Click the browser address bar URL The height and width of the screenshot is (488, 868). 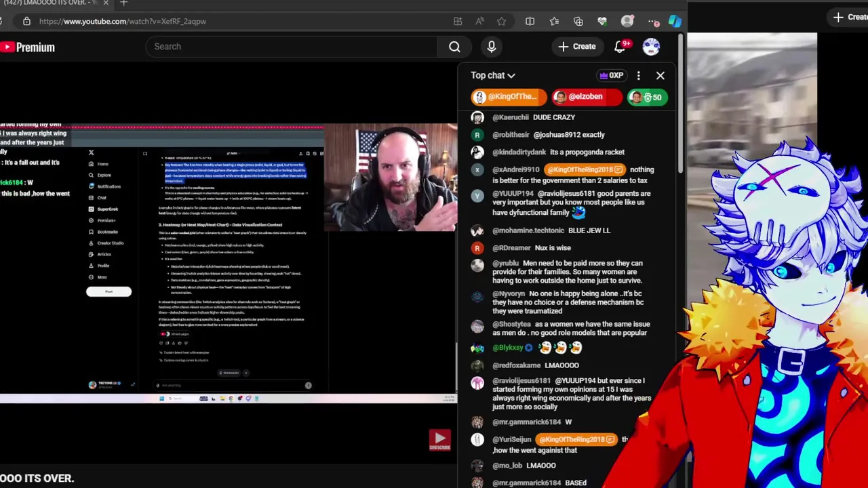[123, 21]
